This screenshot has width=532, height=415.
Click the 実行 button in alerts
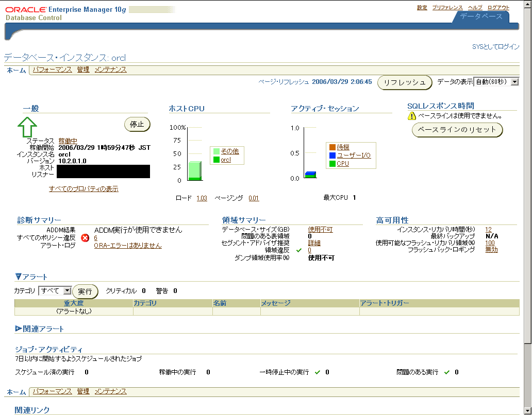(85, 291)
